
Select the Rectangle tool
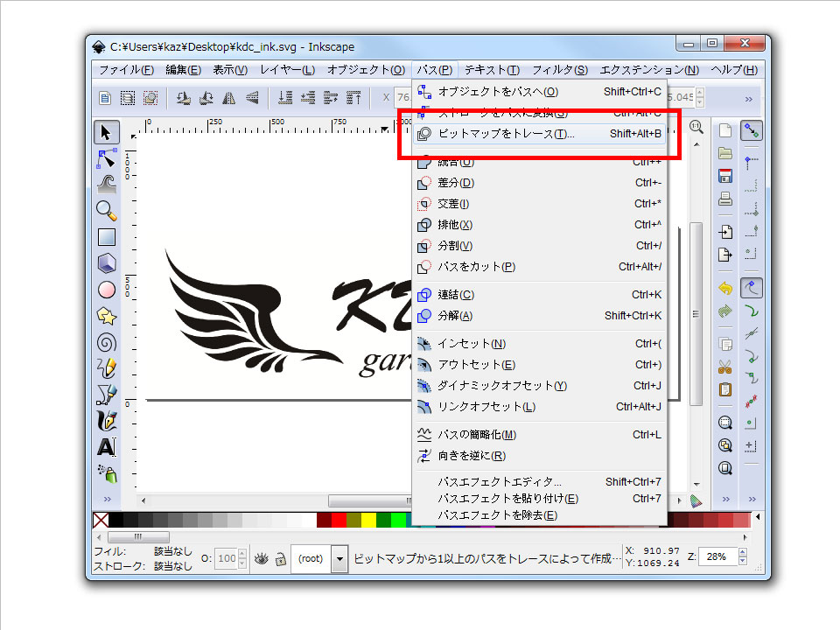[x=106, y=237]
